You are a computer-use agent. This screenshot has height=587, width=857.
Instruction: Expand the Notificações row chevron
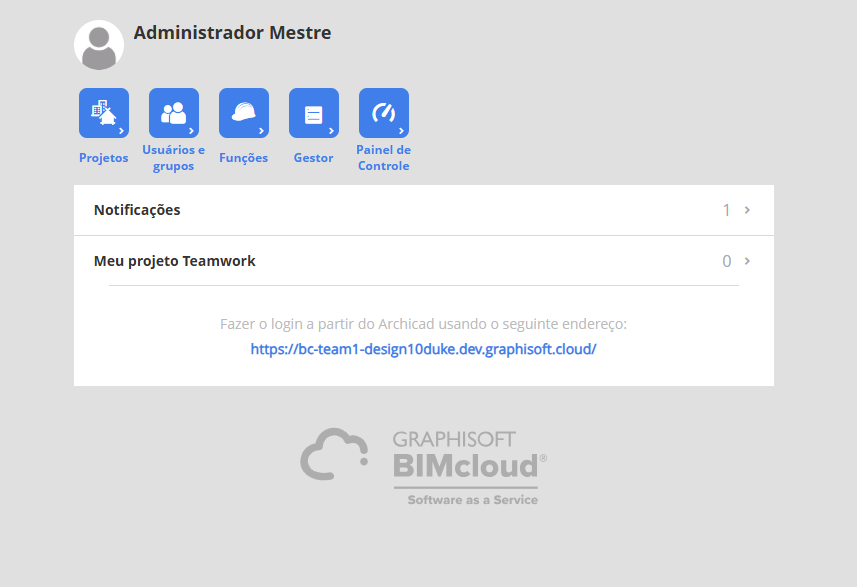[x=747, y=210]
